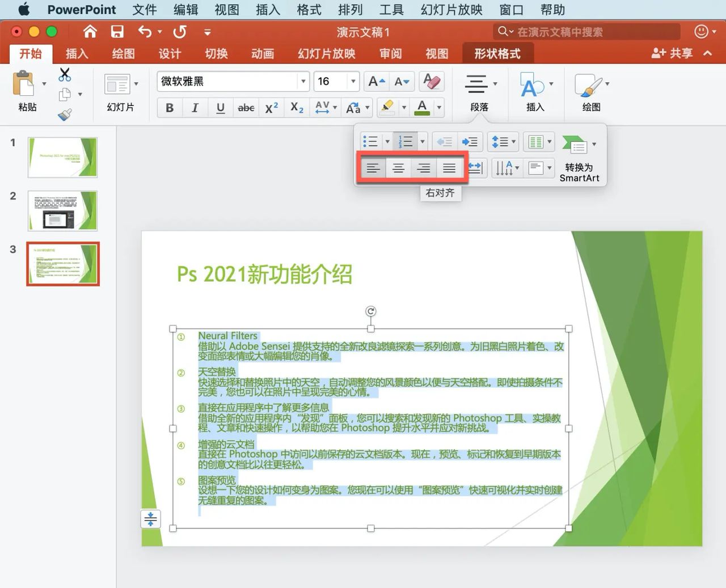Increase list indent level
The height and width of the screenshot is (588, 726).
470,142
